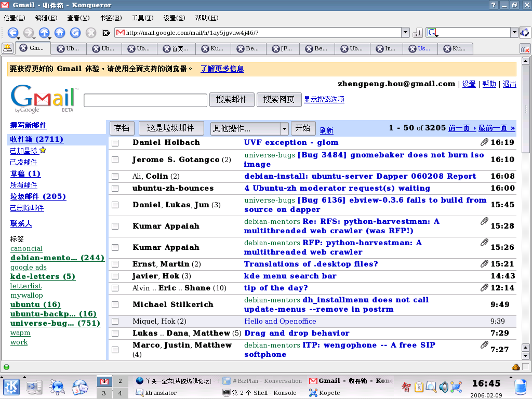Close the current tab using the far-right tab-bar icon
Screen dimensions: 532x399
(525, 49)
